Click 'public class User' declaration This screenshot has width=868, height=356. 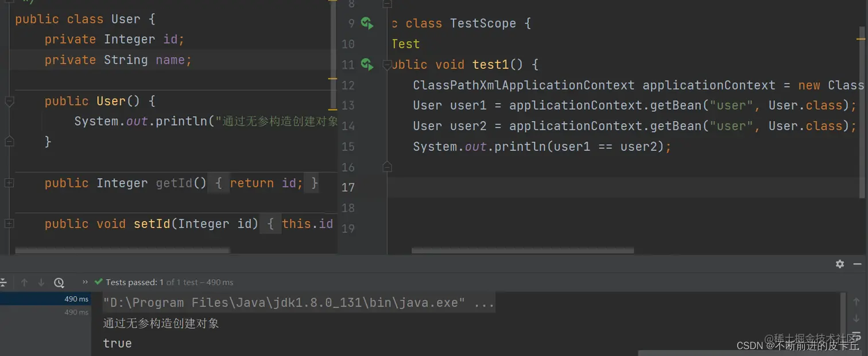pos(77,19)
